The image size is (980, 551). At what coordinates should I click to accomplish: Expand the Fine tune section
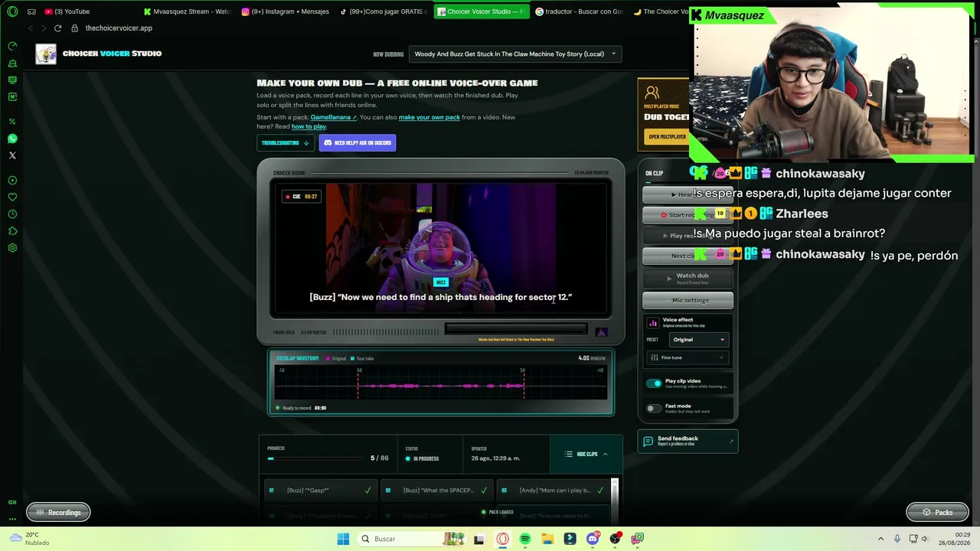click(x=687, y=357)
